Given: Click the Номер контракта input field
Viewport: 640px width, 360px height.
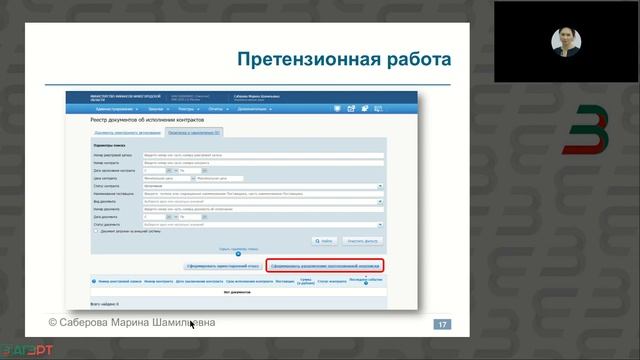Looking at the screenshot, I should 263,163.
